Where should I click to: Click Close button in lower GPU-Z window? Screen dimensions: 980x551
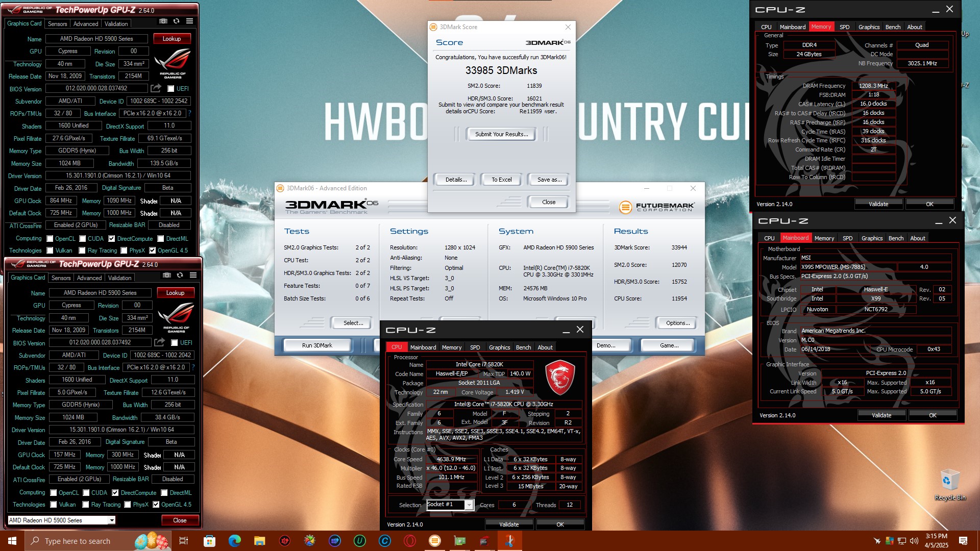pos(180,520)
